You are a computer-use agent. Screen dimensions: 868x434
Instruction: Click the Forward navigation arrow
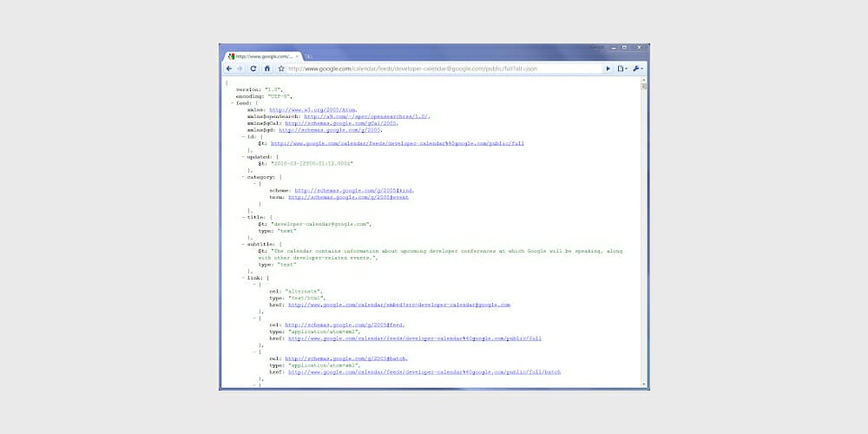[240, 69]
